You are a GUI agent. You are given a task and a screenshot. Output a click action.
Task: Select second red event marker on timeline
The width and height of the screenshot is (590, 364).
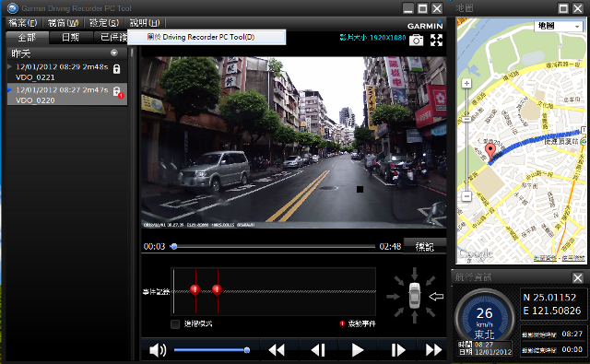(218, 289)
